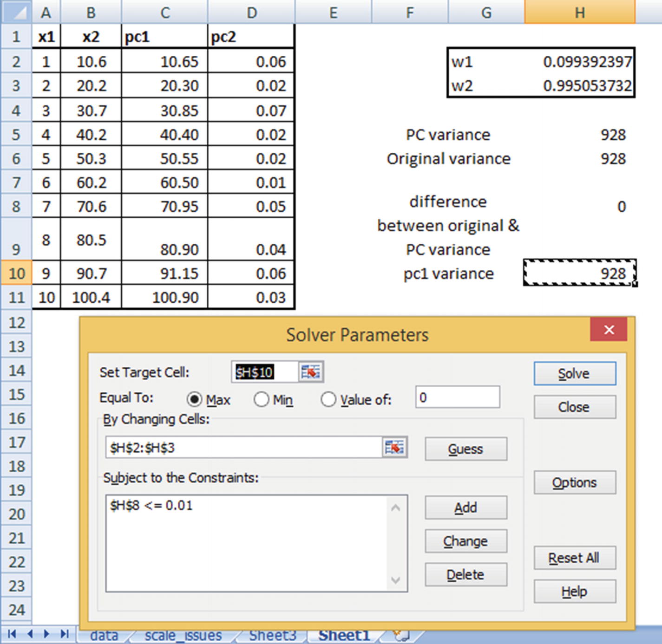Add a new constraint
The height and width of the screenshot is (644, 662).
tap(466, 507)
